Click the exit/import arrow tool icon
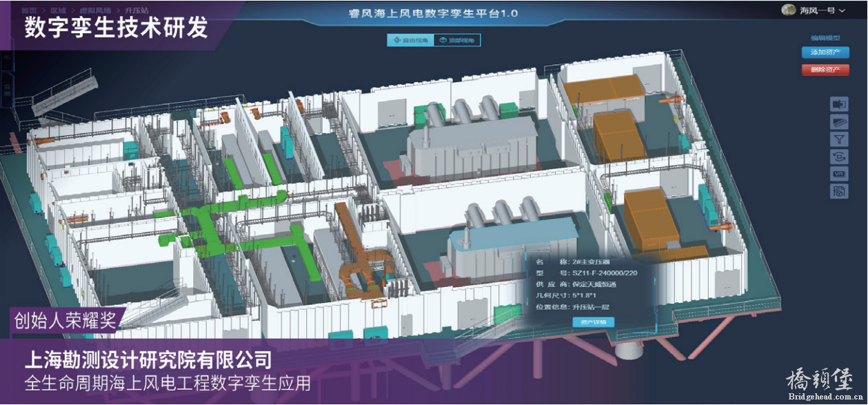 point(839,104)
